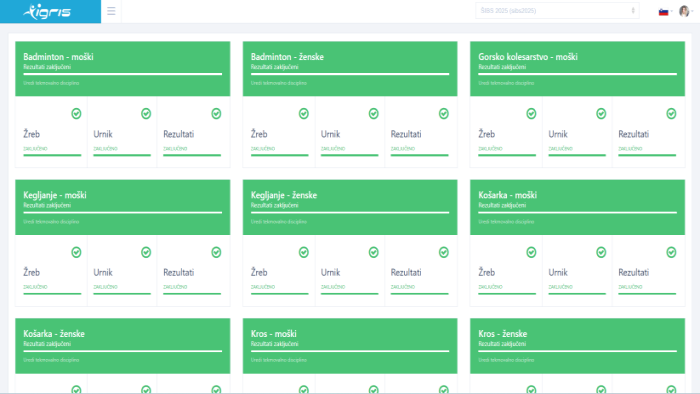Click 'Uredi tekmovalno disciplino' under Kros - ženske

tap(506, 360)
